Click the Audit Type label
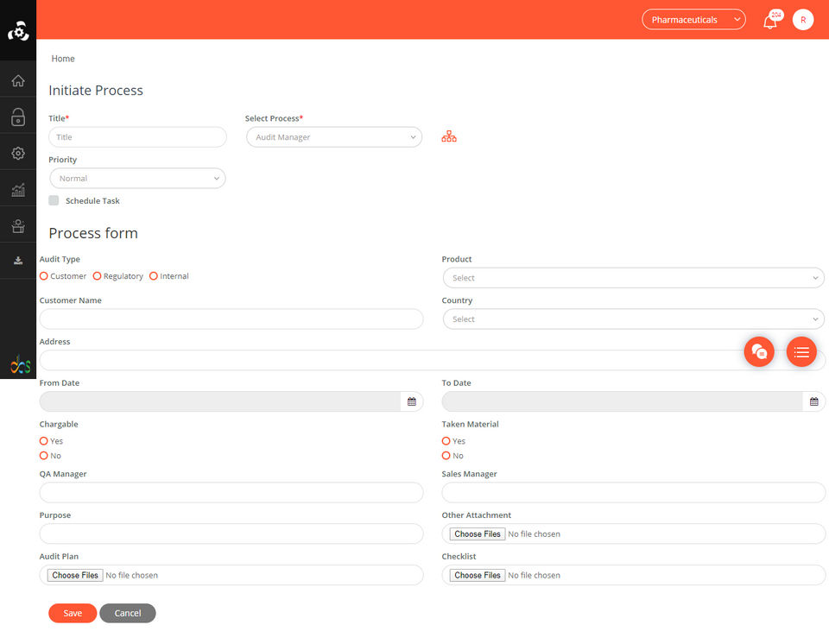Screen dimensions: 829x644 point(60,259)
